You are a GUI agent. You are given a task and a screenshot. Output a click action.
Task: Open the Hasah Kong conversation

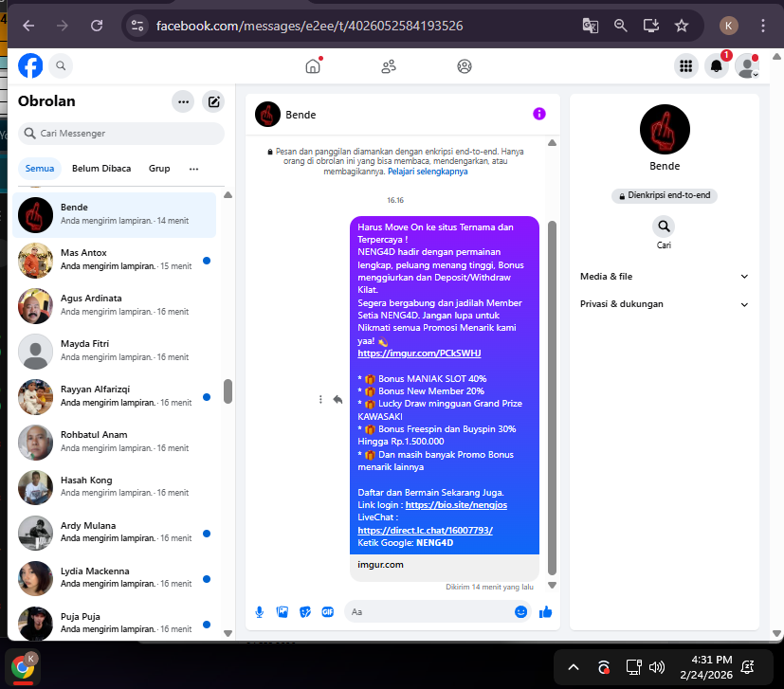pyautogui.click(x=115, y=487)
